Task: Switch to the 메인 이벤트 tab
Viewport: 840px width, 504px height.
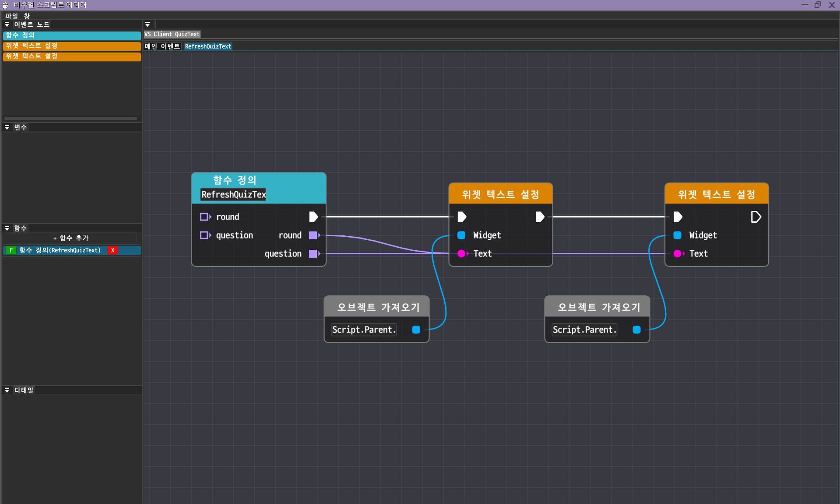Action: point(162,46)
